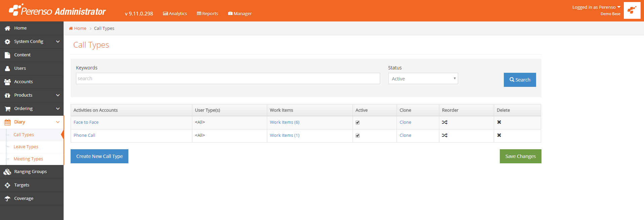Collapse the Diary menu chevron

(58, 122)
